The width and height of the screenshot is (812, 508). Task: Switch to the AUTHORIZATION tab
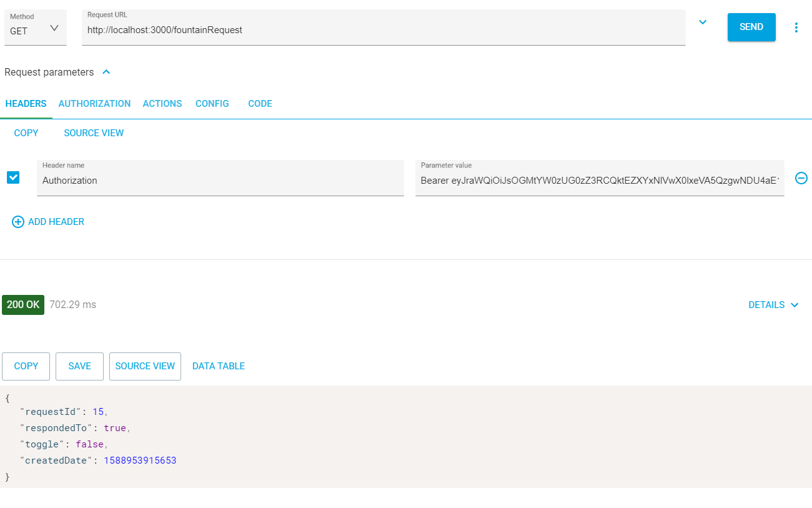(94, 104)
